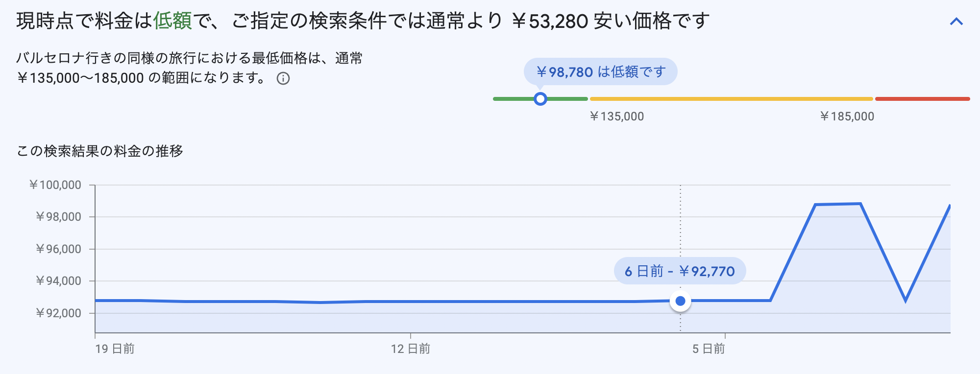
Task: Click the red high-price bar segment
Action: click(922, 99)
